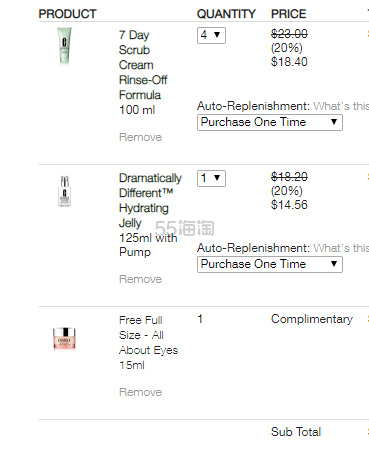Viewport: 369px width, 456px height.
Task: Click the Complimentary price text
Action: 312,319
